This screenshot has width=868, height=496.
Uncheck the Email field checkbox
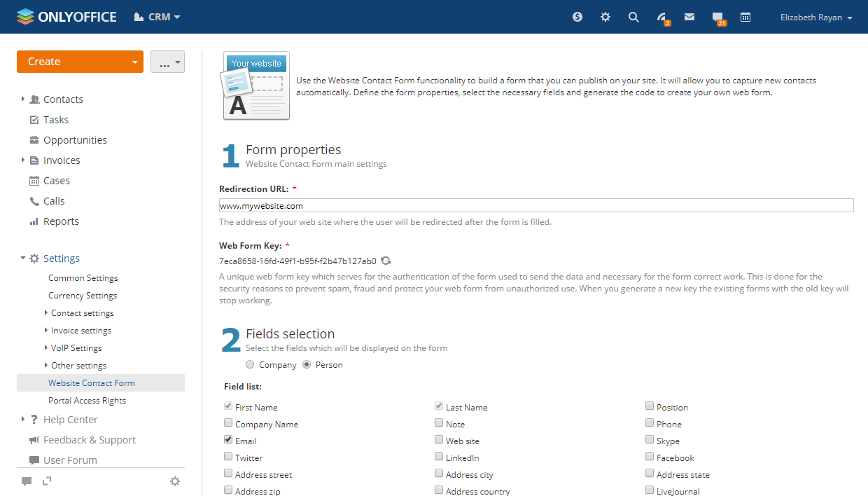[228, 440]
